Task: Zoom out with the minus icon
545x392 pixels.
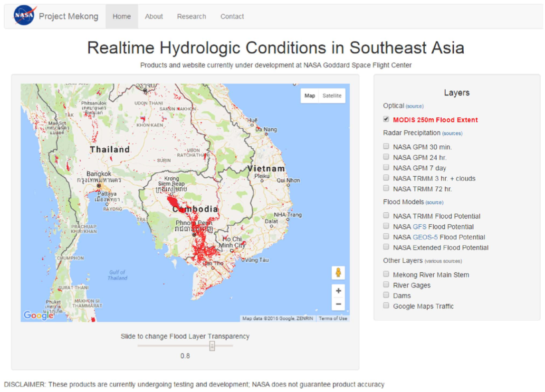Action: (338, 304)
